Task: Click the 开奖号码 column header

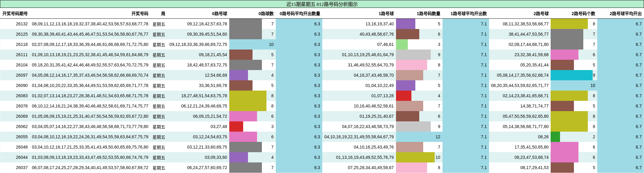Action: (140, 14)
